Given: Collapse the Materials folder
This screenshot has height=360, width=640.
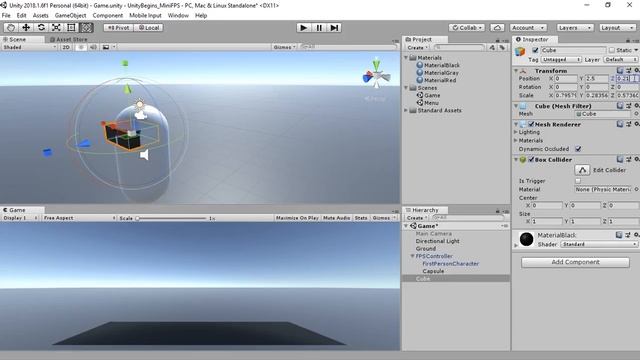Looking at the screenshot, I should tap(406, 58).
